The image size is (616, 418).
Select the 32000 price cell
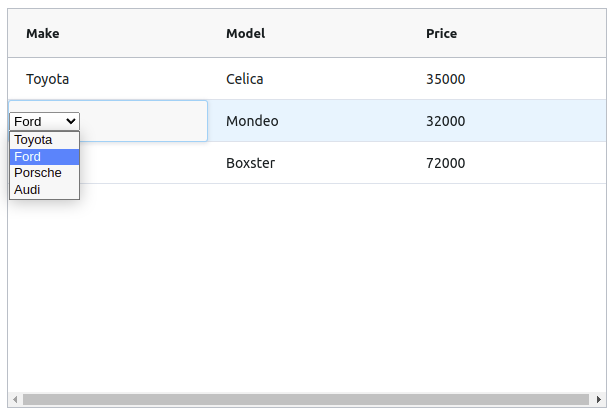coord(507,121)
